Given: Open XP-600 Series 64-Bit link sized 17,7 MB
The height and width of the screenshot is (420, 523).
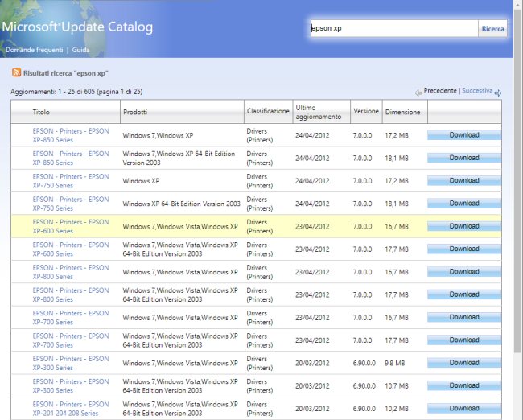Looking at the screenshot, I should pyautogui.click(x=71, y=249).
